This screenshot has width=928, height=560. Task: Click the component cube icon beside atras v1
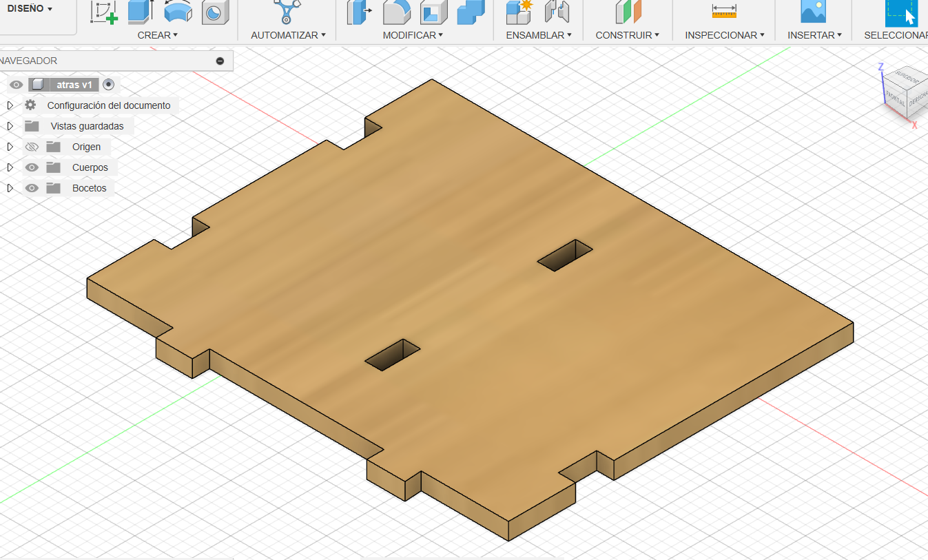click(38, 85)
